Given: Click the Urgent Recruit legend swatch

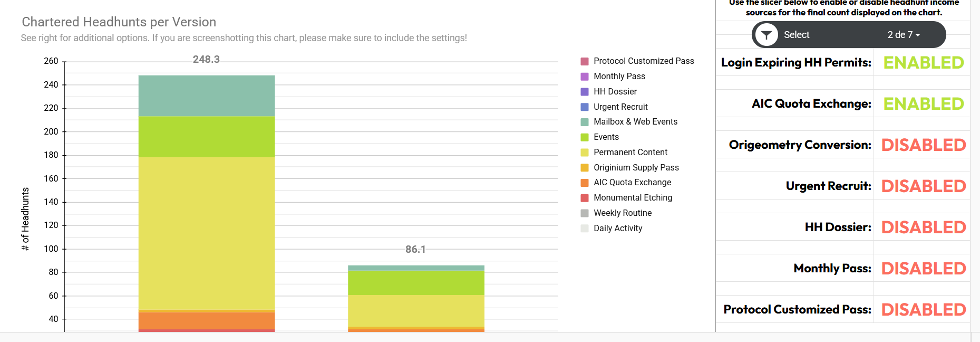Looking at the screenshot, I should pyautogui.click(x=585, y=107).
